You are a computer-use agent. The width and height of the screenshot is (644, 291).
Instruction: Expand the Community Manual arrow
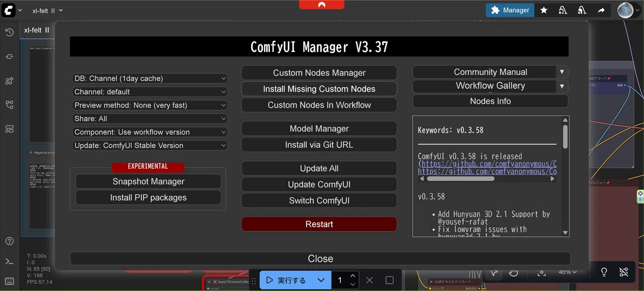click(x=562, y=72)
